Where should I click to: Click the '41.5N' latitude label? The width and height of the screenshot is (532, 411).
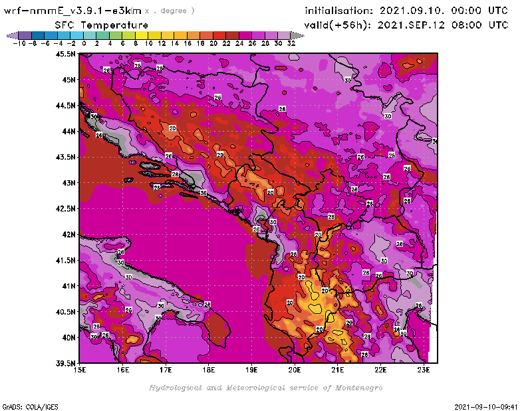[x=65, y=260]
